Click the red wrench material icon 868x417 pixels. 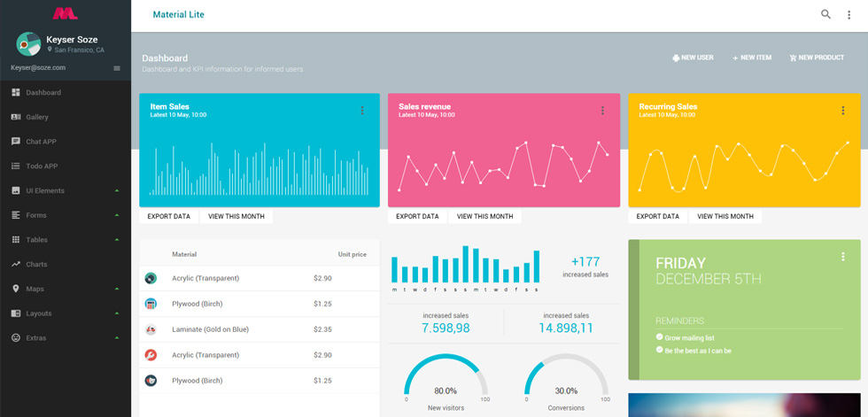click(151, 355)
